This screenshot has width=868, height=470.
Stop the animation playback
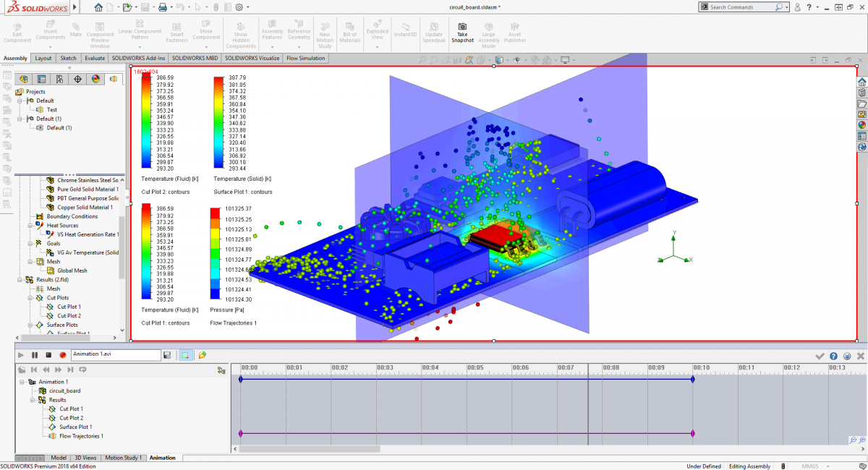[x=48, y=355]
